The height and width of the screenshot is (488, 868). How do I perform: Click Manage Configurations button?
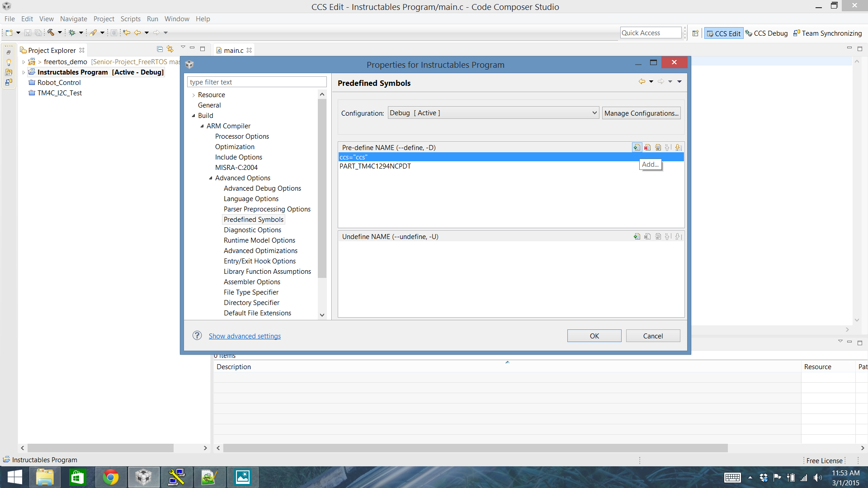pyautogui.click(x=641, y=113)
